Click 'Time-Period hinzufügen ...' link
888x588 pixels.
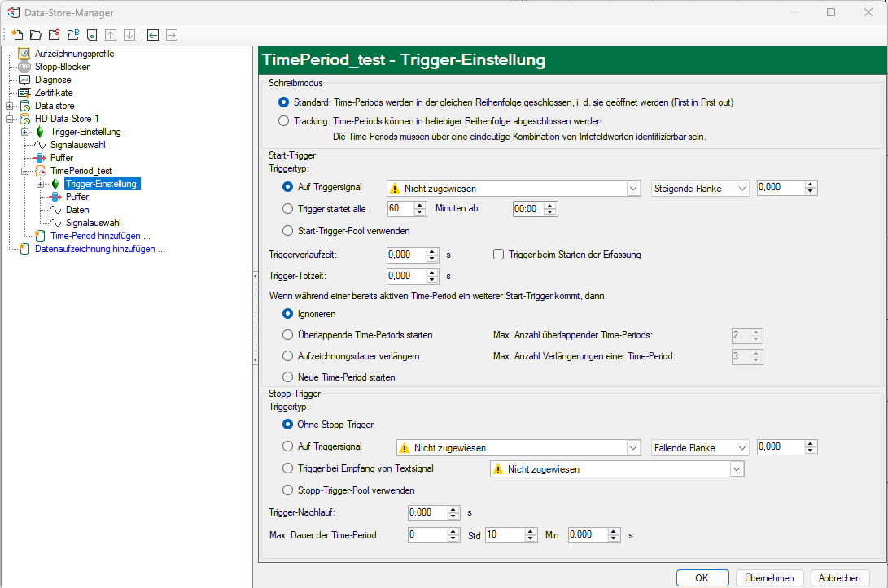pyautogui.click(x=100, y=236)
